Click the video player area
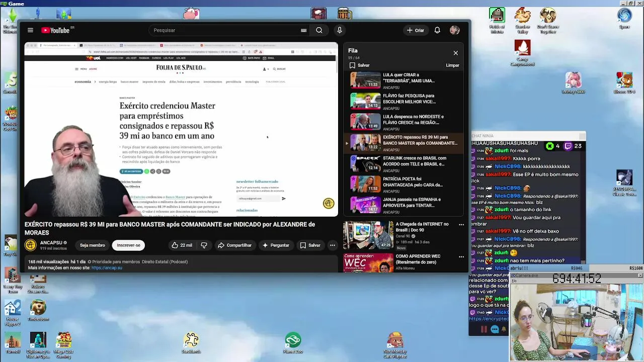 click(181, 129)
